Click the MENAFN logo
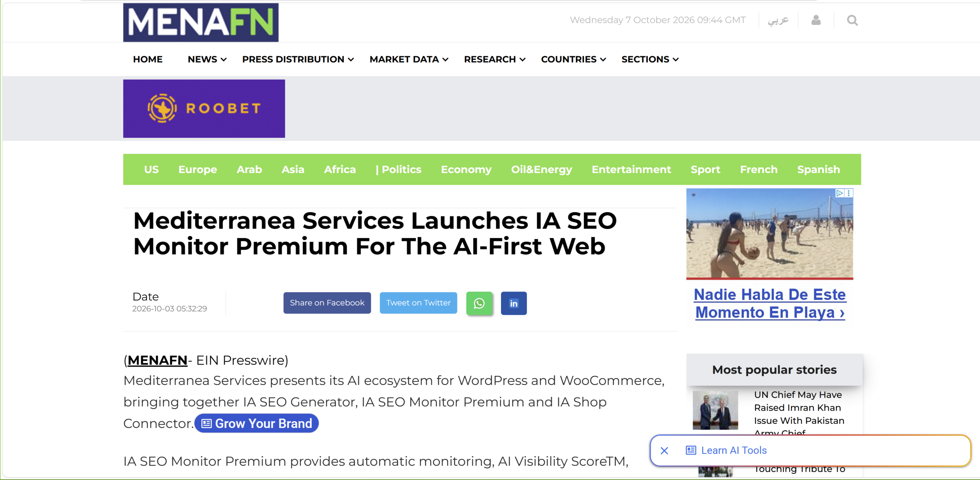 [201, 22]
